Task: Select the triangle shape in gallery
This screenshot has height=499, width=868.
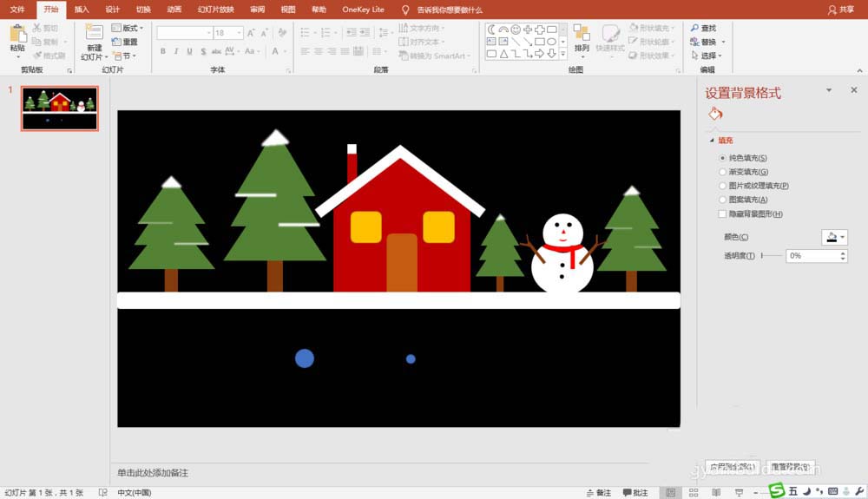Action: point(503,54)
